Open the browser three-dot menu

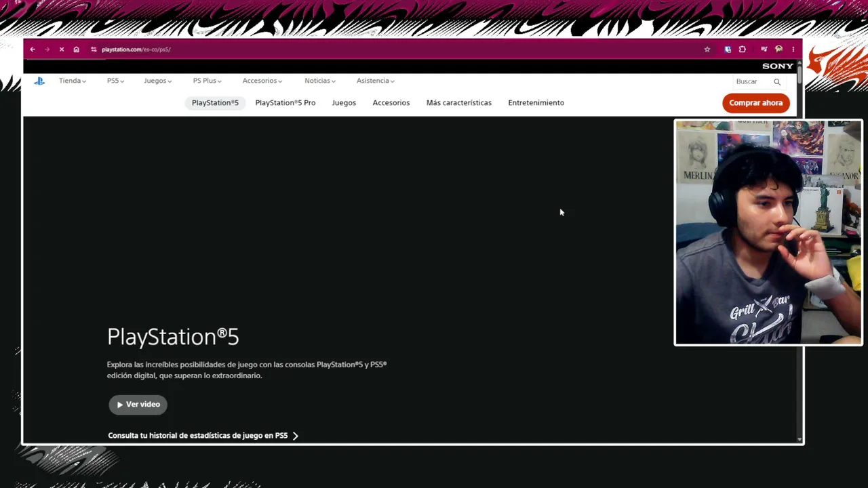pyautogui.click(x=793, y=49)
